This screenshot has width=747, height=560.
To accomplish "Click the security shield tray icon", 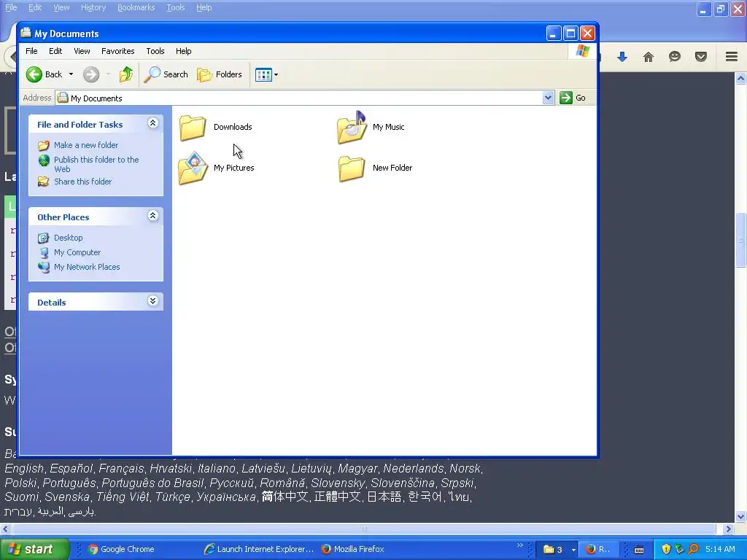I will pos(666,549).
